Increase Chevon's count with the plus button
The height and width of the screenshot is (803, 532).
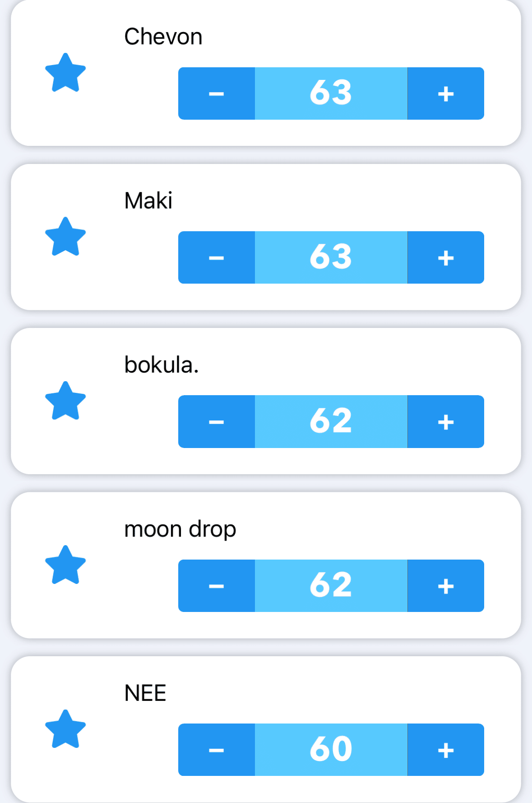point(446,93)
